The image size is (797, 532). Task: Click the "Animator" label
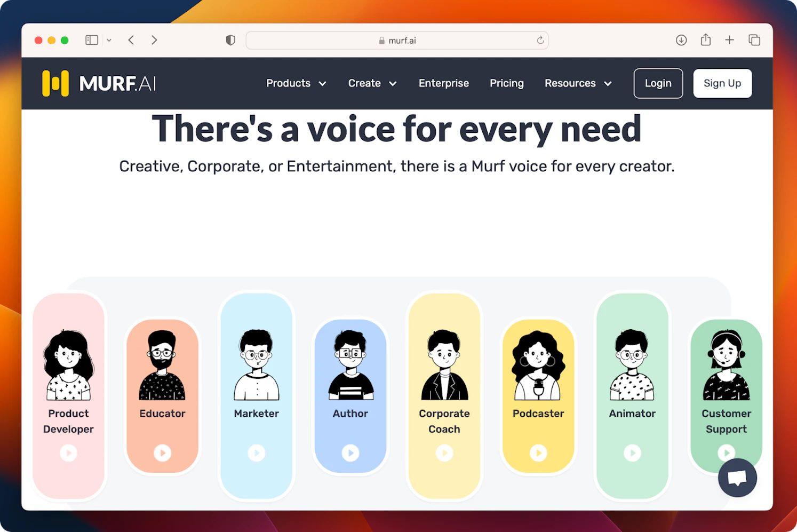tap(632, 414)
